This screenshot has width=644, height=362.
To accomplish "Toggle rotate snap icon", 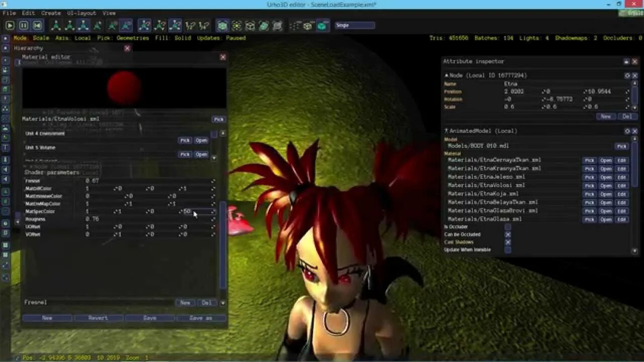I will click(x=160, y=25).
